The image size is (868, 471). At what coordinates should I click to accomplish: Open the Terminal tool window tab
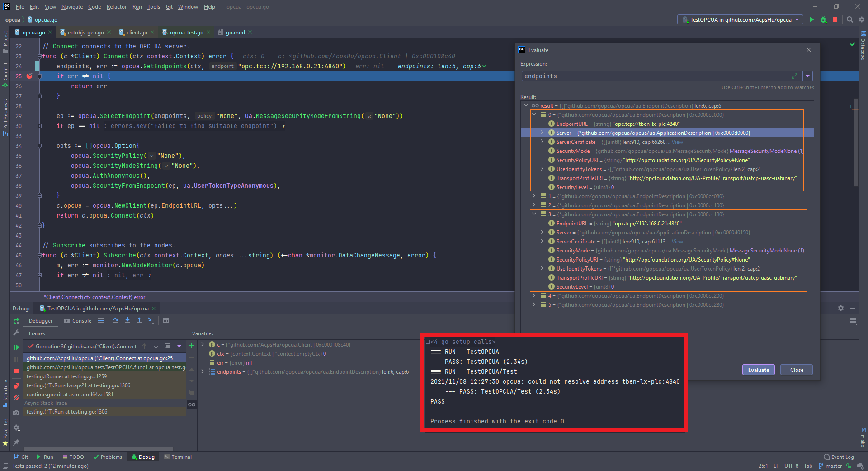[x=178, y=457]
